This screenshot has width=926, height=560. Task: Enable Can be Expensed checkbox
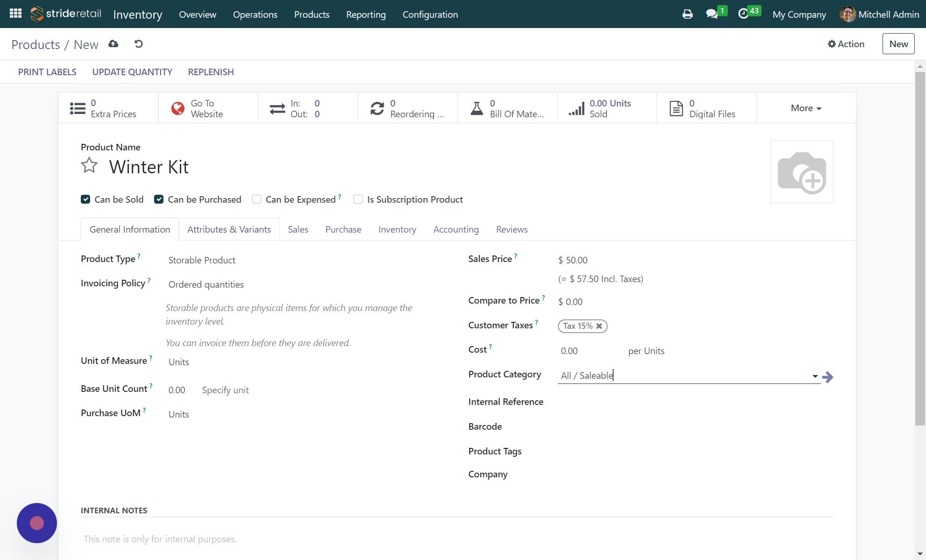click(256, 199)
